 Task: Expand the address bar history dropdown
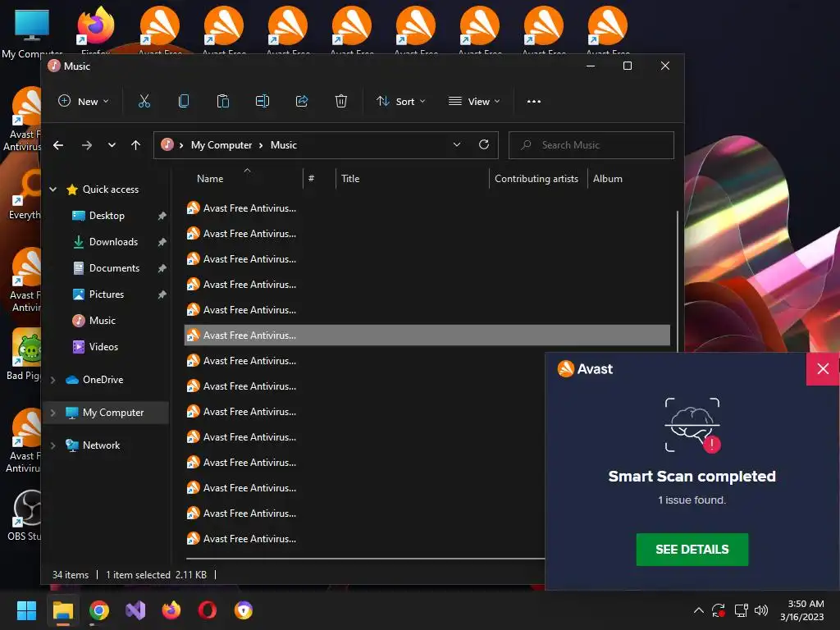[457, 144]
